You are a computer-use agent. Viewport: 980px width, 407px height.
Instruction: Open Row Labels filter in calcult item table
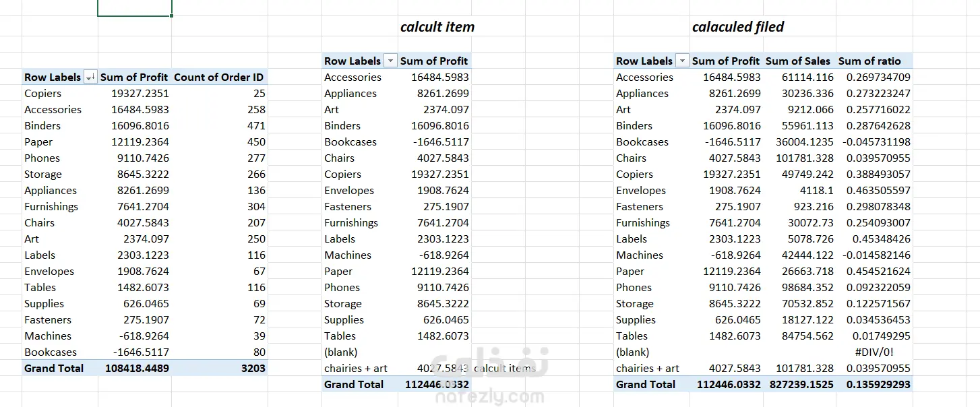(x=390, y=61)
